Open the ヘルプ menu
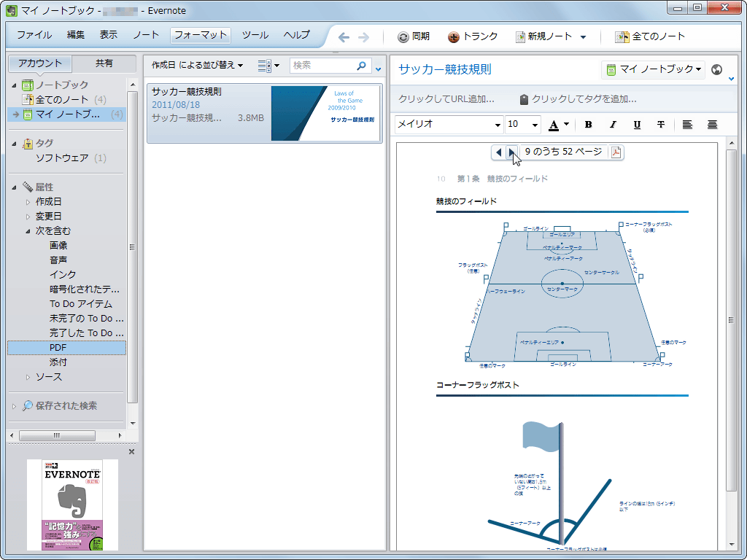The height and width of the screenshot is (560, 747). click(x=296, y=35)
